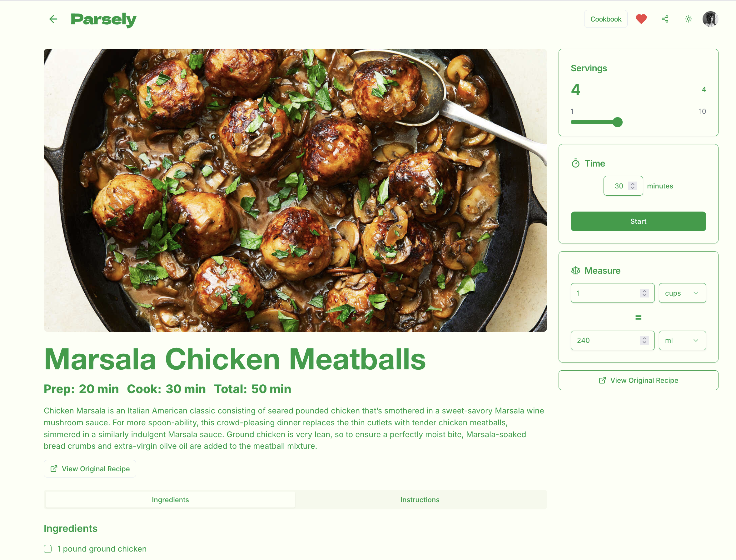Click the Measure quantity input showing 1
This screenshot has width=736, height=560.
(x=612, y=293)
